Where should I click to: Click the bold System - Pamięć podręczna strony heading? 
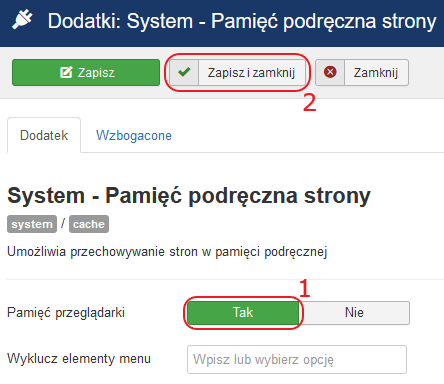(189, 195)
